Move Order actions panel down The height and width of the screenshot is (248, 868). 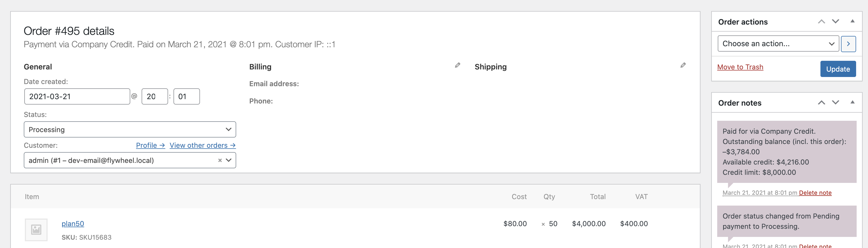point(835,22)
